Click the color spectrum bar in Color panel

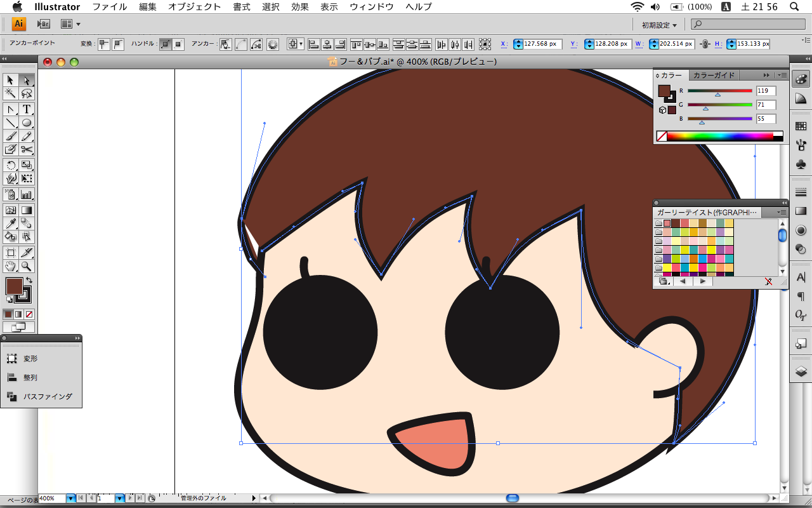[x=720, y=136]
